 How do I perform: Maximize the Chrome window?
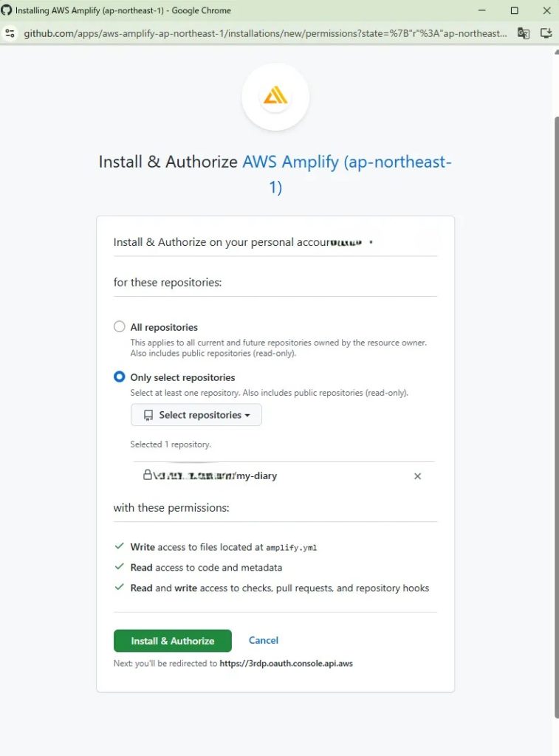pos(514,10)
